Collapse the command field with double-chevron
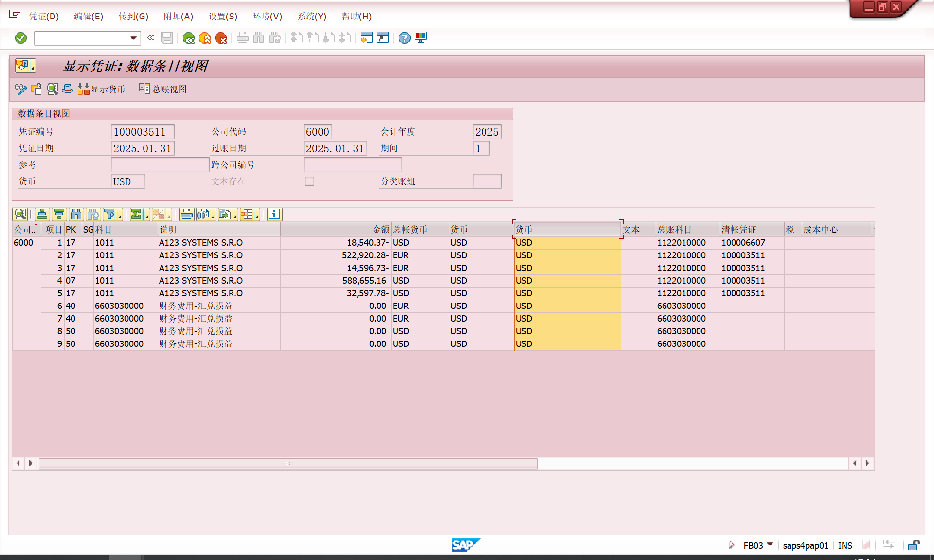The height and width of the screenshot is (560, 934). [151, 38]
